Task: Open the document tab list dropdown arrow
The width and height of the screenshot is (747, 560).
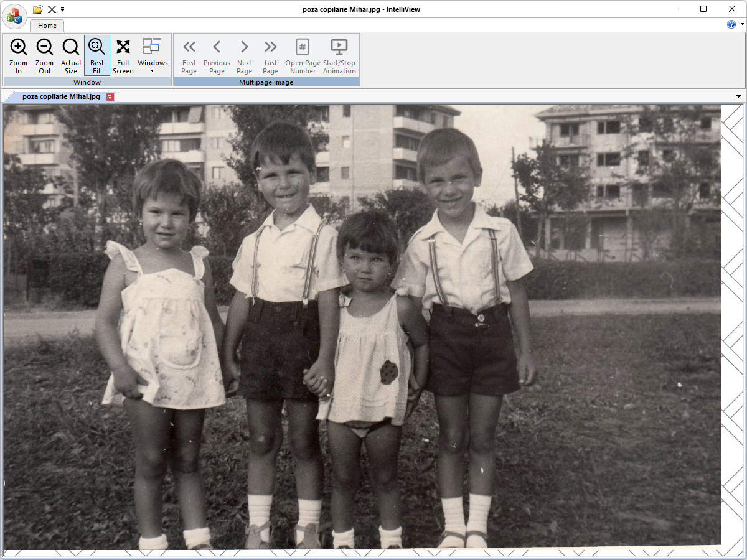Action: 739,96
